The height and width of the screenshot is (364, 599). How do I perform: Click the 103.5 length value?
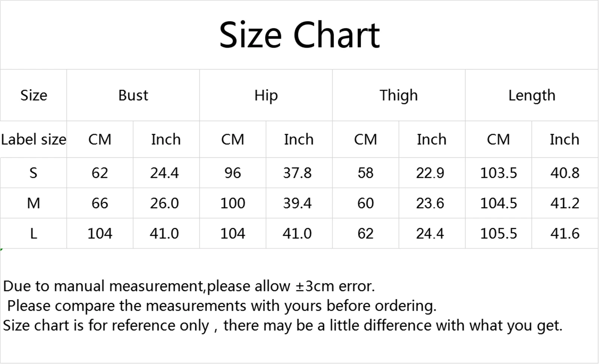(x=498, y=173)
